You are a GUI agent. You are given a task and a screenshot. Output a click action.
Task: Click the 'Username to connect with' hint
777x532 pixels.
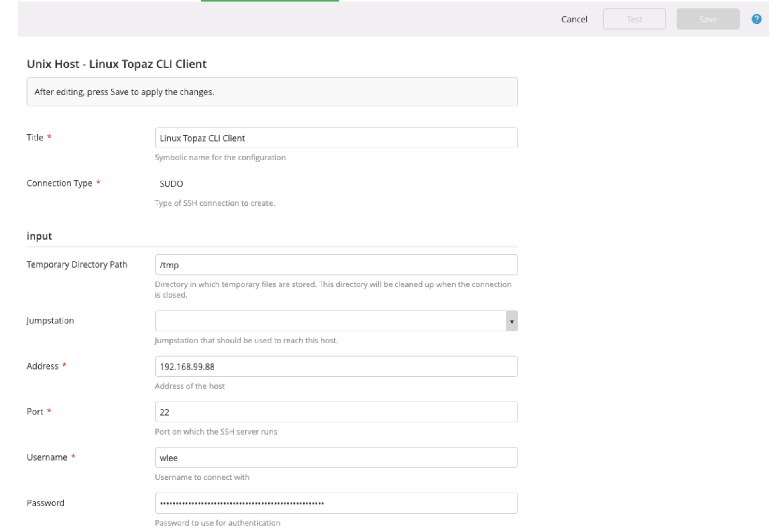(x=202, y=477)
